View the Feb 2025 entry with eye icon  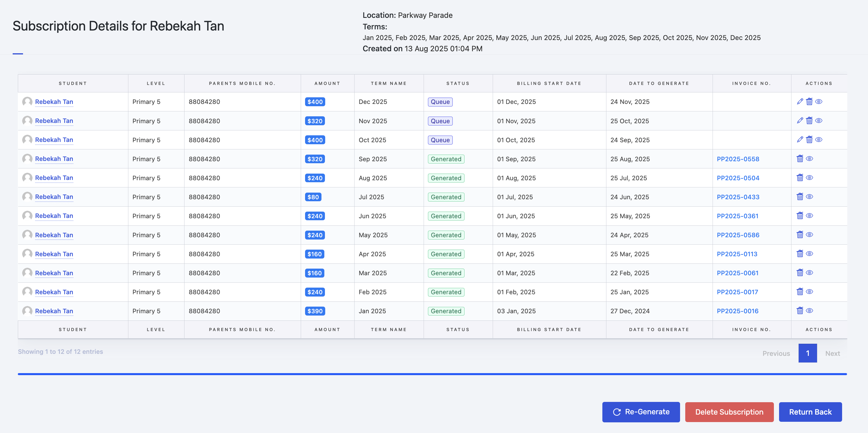coord(809,292)
